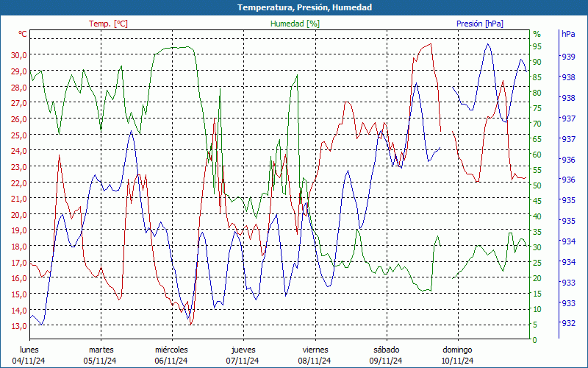The image size is (588, 368).
Task: Click the "14,0" temperature axis value
Action: pyautogui.click(x=19, y=310)
